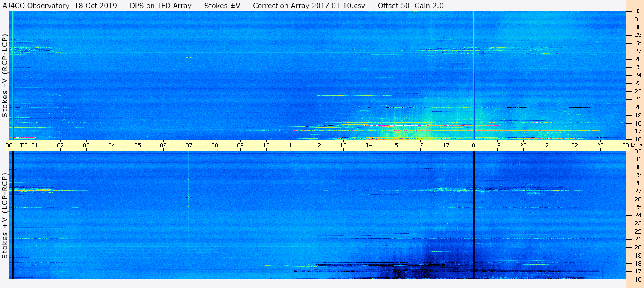Click the '00 UTC' time axis label

pyautogui.click(x=17, y=145)
